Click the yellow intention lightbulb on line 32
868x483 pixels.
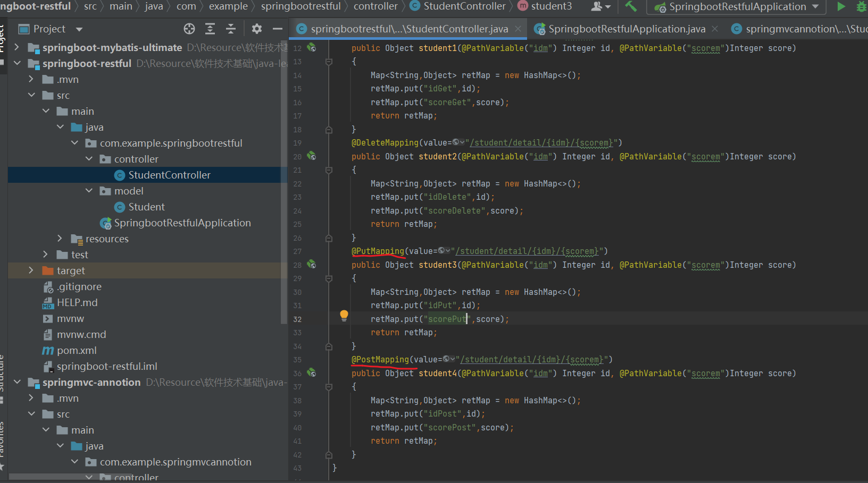pyautogui.click(x=344, y=316)
